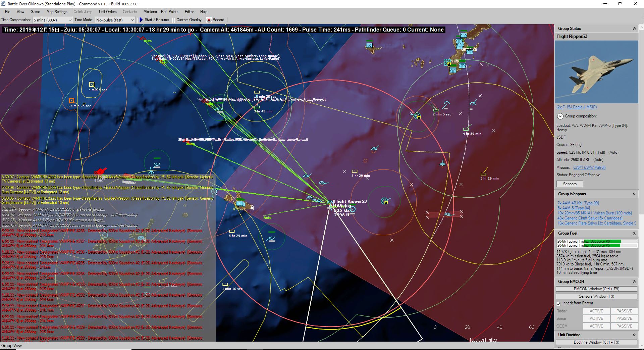Set OECM EMCON to PASSIVE
This screenshot has width=644, height=350.
click(x=624, y=326)
